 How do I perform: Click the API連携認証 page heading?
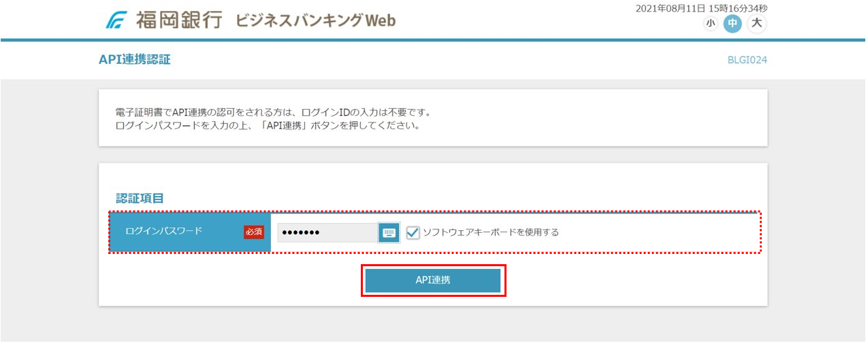click(134, 60)
